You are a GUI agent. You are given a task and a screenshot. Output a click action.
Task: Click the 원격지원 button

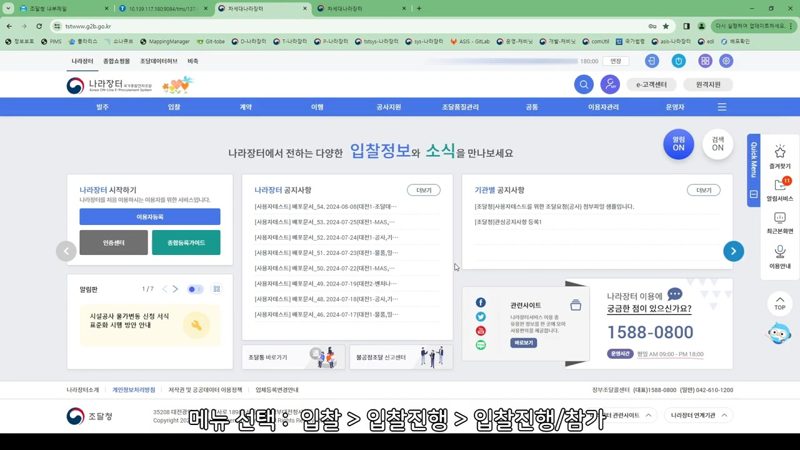pyautogui.click(x=708, y=85)
